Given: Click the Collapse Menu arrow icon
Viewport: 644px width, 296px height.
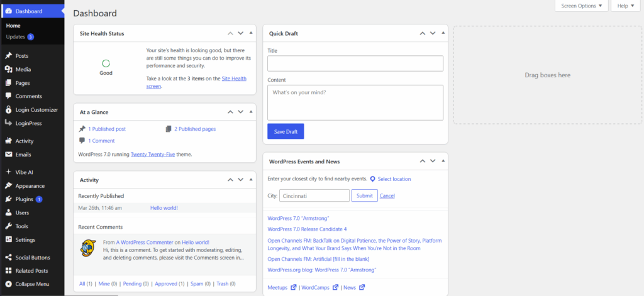Looking at the screenshot, I should coord(8,284).
